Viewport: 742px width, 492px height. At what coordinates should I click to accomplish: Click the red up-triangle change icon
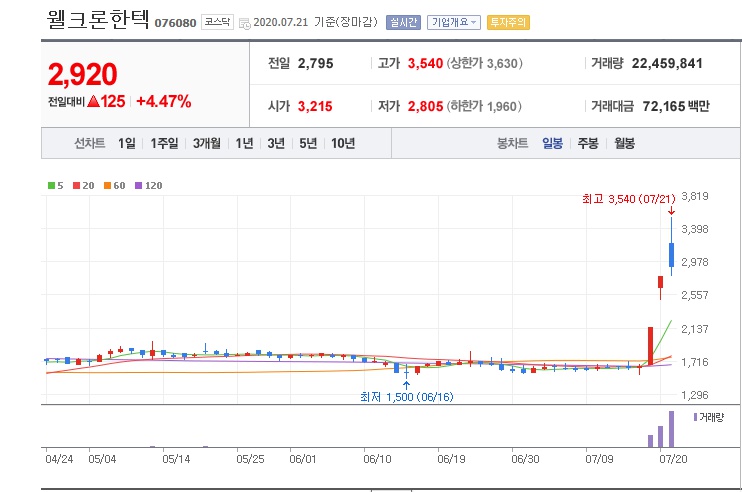tap(94, 101)
